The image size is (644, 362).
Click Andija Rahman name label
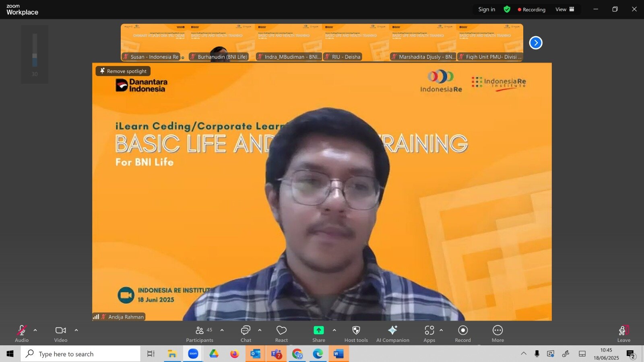(x=126, y=317)
